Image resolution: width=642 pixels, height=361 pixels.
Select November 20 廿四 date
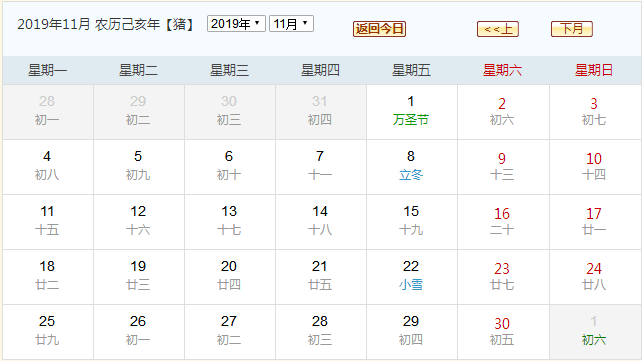229,277
